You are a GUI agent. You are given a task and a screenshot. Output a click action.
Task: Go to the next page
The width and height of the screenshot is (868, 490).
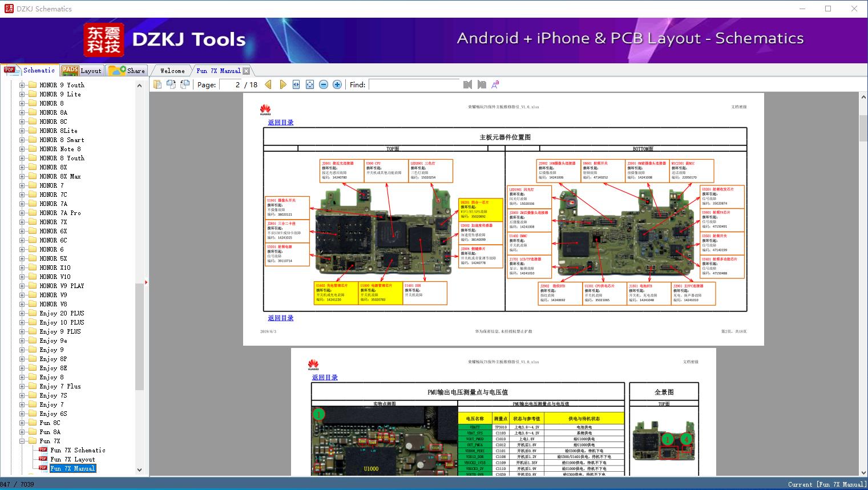pos(282,84)
